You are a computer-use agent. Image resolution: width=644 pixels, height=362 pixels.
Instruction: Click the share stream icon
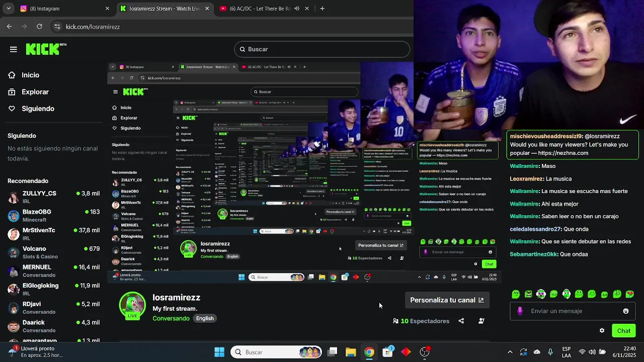coord(461,321)
